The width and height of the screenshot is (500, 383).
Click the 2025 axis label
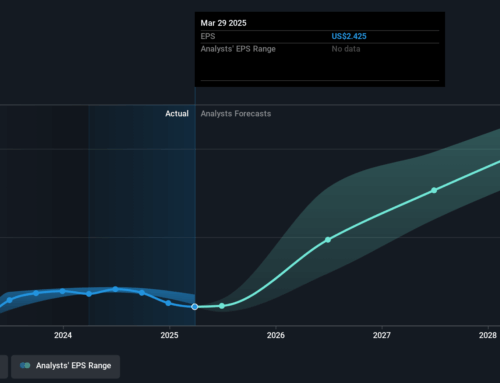(169, 335)
